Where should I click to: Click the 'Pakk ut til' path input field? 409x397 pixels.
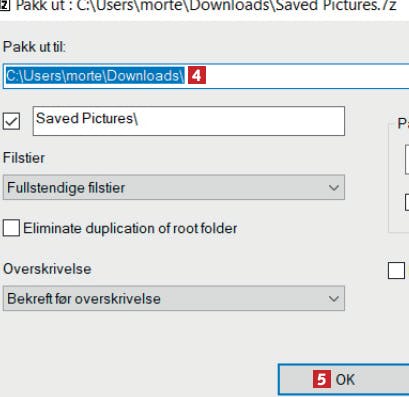coord(206,76)
